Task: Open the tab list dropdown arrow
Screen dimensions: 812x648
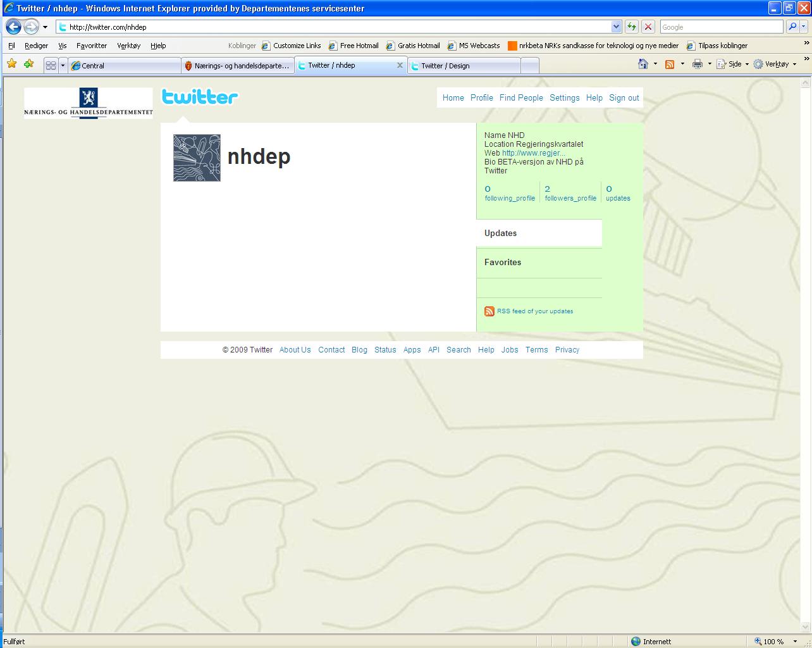Action: [x=63, y=65]
